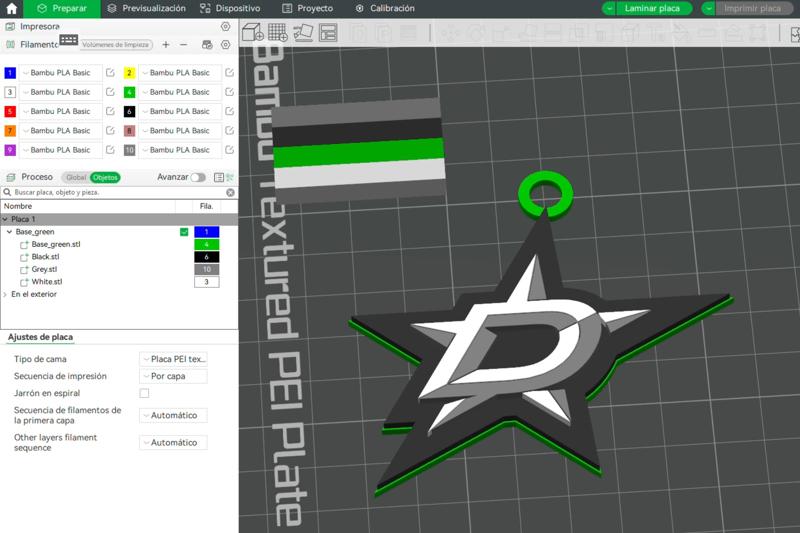Click the Laminar placa button
Image resolution: width=800 pixels, height=533 pixels.
click(x=652, y=9)
